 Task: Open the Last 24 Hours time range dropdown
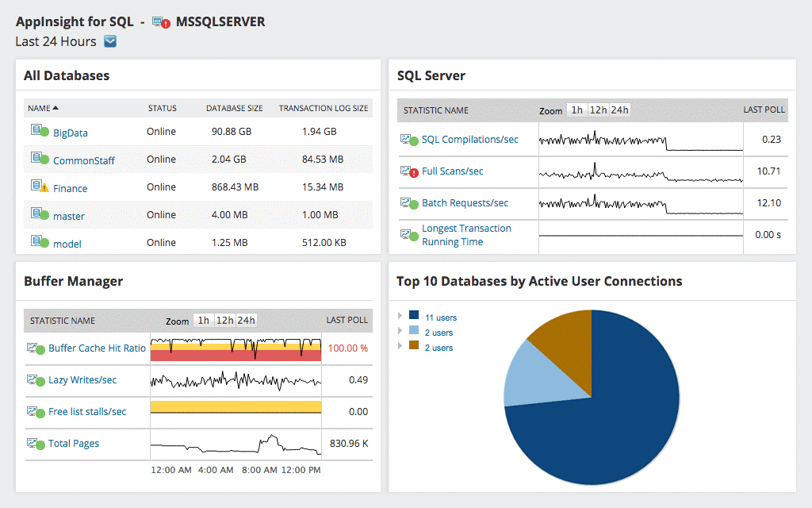coord(110,41)
